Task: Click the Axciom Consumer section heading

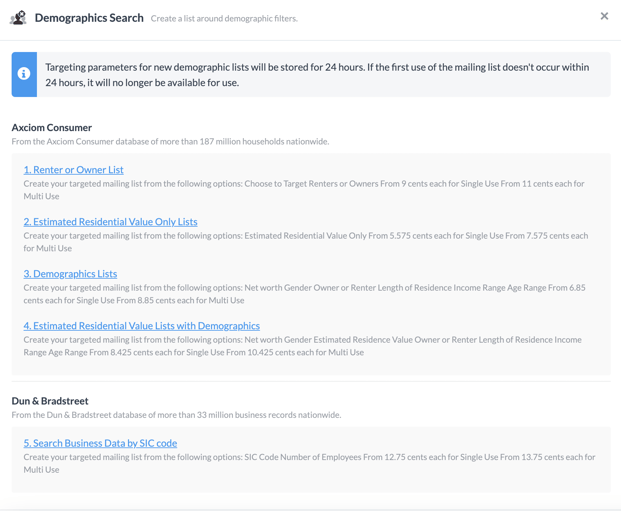Action: click(x=51, y=128)
